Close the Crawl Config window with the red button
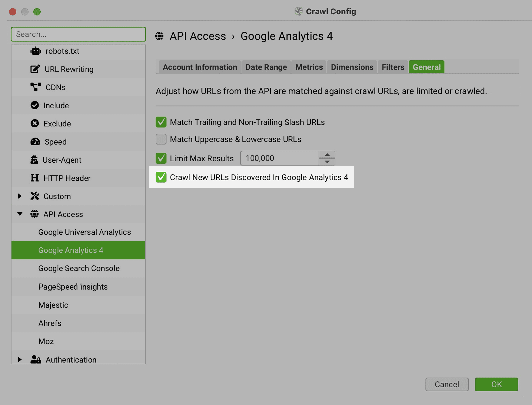Viewport: 532px width, 405px height. pyautogui.click(x=13, y=11)
